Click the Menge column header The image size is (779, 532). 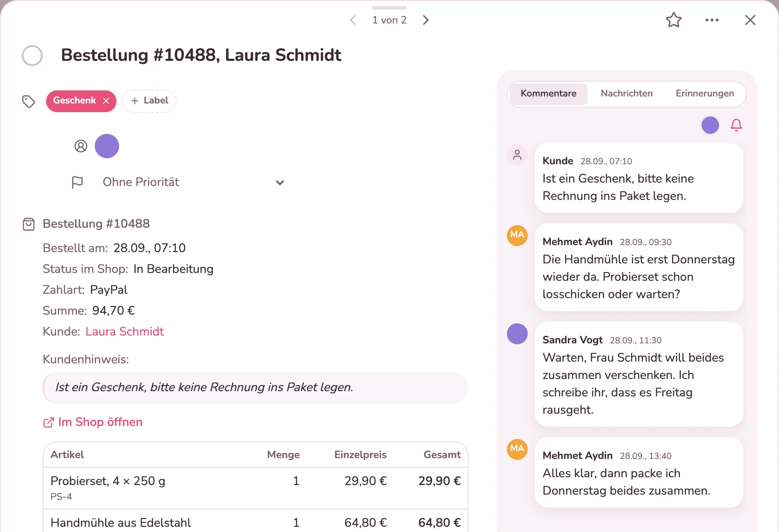[x=283, y=455]
